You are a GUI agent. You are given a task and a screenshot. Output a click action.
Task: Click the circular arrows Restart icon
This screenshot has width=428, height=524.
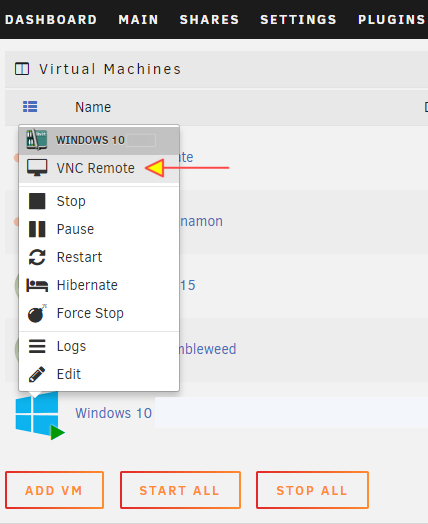click(37, 257)
